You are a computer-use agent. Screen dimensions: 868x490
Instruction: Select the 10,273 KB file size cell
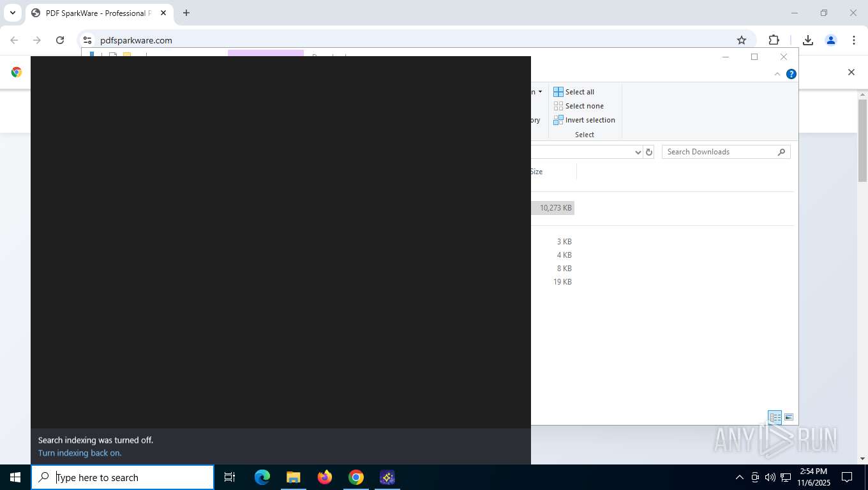553,208
